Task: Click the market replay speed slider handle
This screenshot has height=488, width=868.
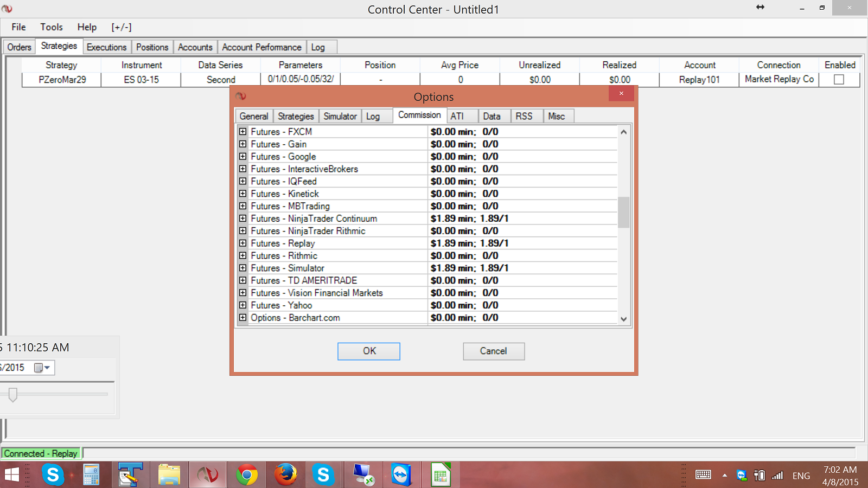Action: pyautogui.click(x=13, y=394)
